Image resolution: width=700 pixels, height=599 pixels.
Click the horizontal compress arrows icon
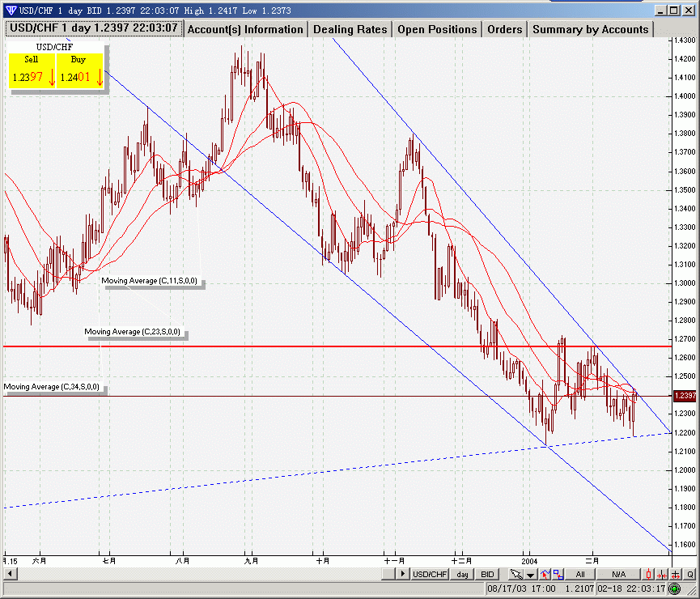pos(662,574)
